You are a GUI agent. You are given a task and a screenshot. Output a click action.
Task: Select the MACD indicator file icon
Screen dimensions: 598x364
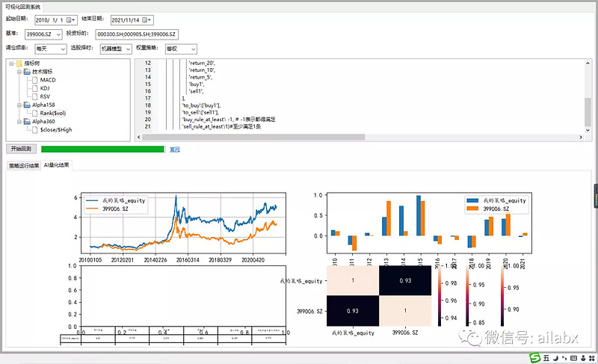pyautogui.click(x=35, y=80)
